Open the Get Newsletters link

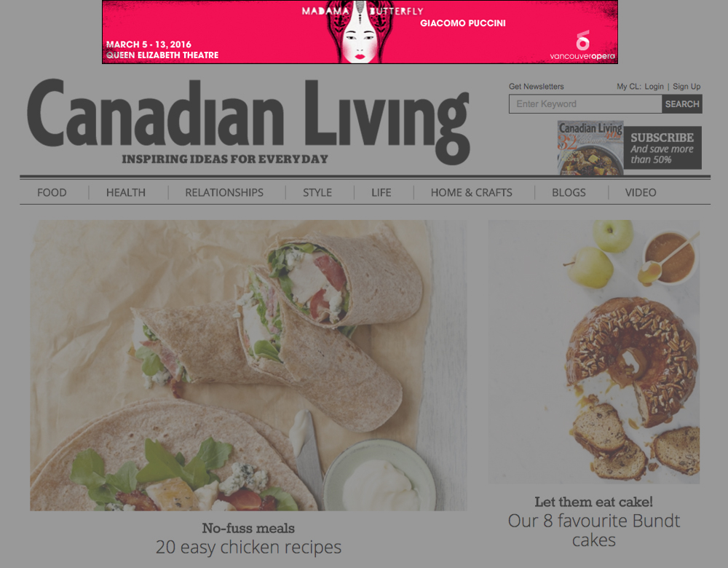[x=537, y=87]
